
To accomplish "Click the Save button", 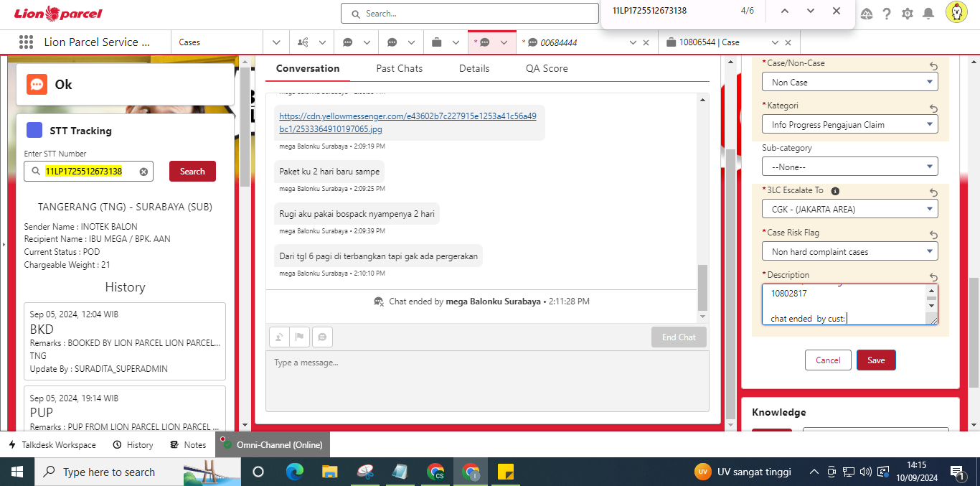I will coord(876,360).
